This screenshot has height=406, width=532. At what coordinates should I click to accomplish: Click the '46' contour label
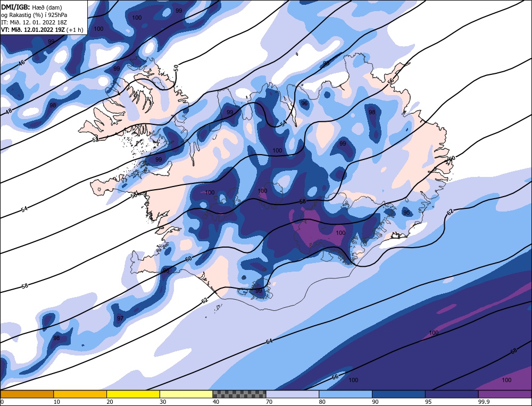coord(21,63)
